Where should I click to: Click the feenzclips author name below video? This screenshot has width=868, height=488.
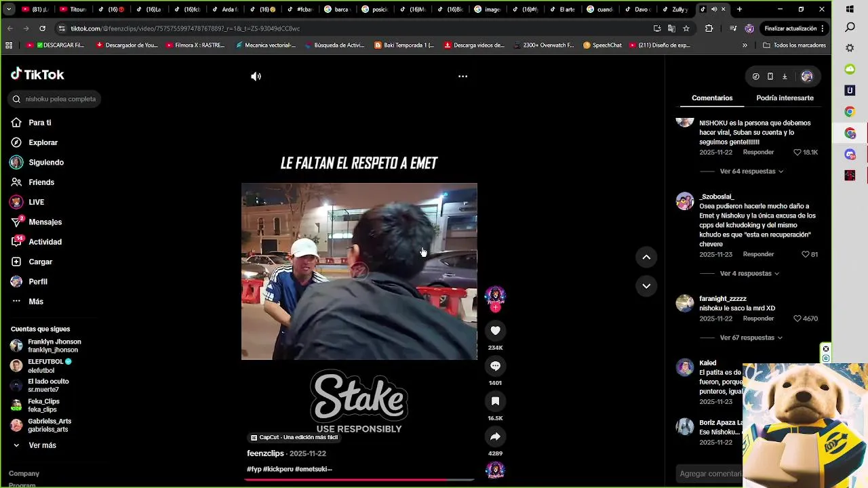click(x=265, y=453)
